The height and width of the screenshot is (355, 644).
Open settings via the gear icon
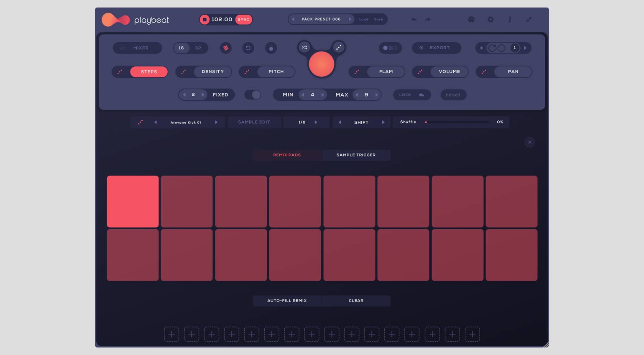point(491,20)
